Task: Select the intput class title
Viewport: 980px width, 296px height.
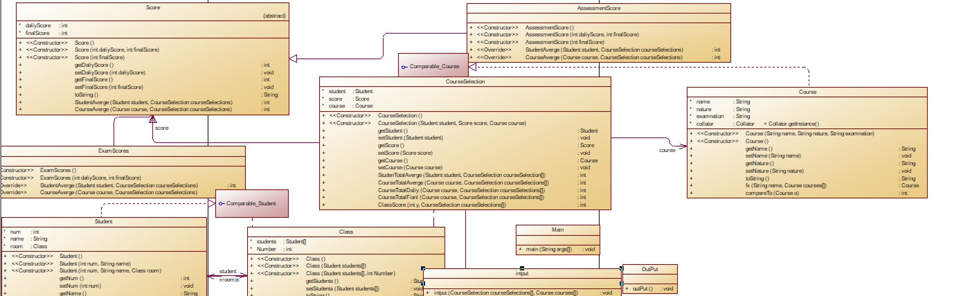Action: point(522,273)
